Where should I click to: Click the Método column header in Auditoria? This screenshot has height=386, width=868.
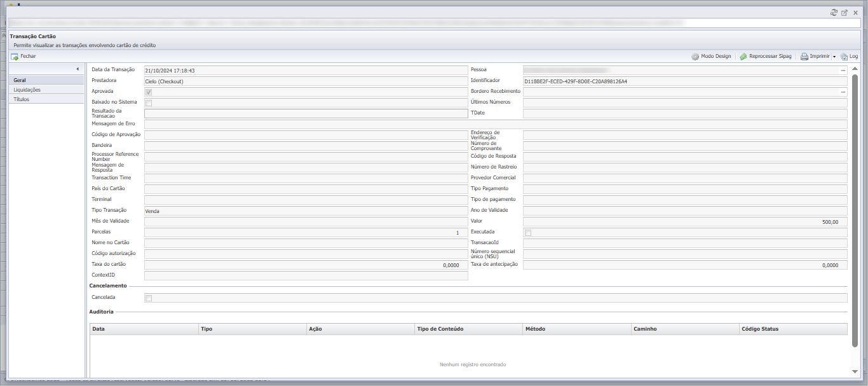576,329
